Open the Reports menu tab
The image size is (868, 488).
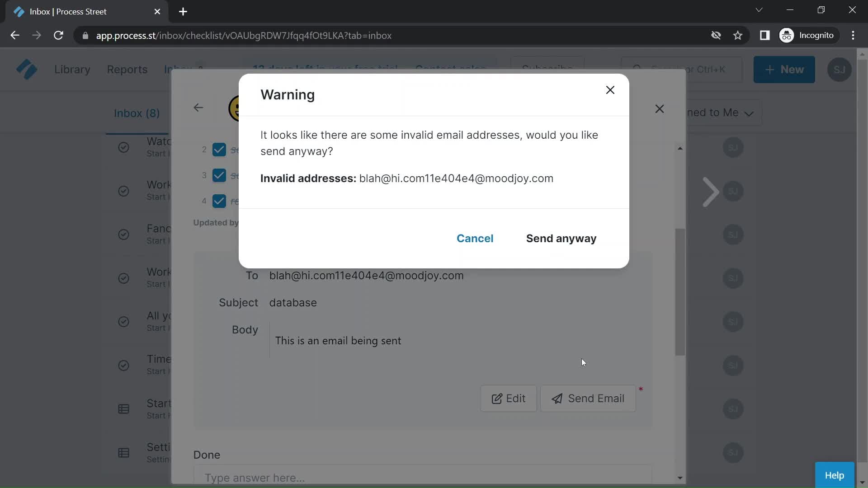127,70
